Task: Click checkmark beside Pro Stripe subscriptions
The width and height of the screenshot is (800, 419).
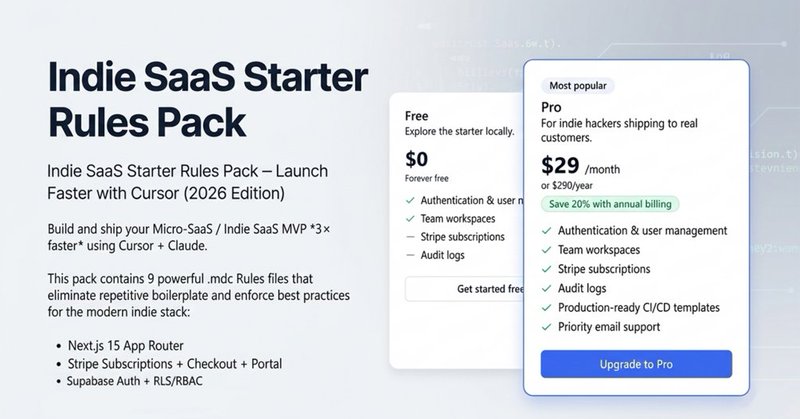Action: pos(548,269)
